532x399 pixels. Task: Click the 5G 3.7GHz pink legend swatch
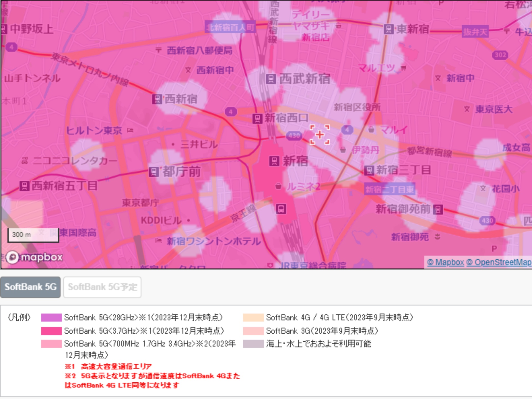click(x=51, y=331)
